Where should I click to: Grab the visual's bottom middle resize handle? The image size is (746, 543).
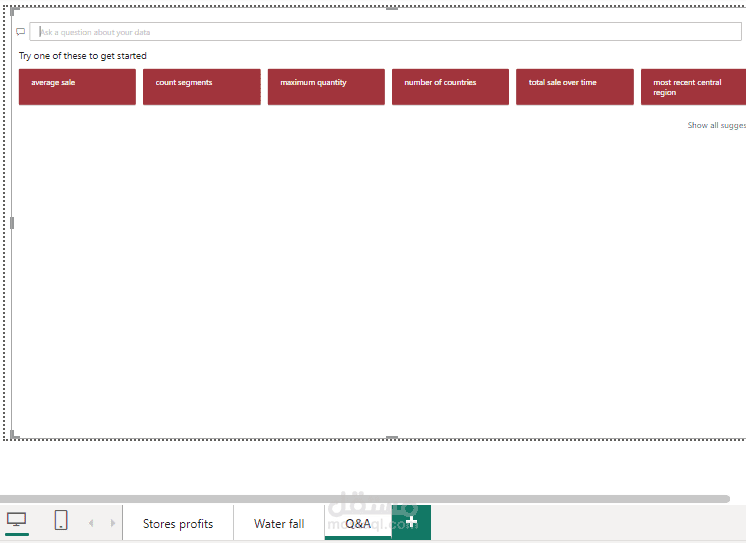pos(392,437)
